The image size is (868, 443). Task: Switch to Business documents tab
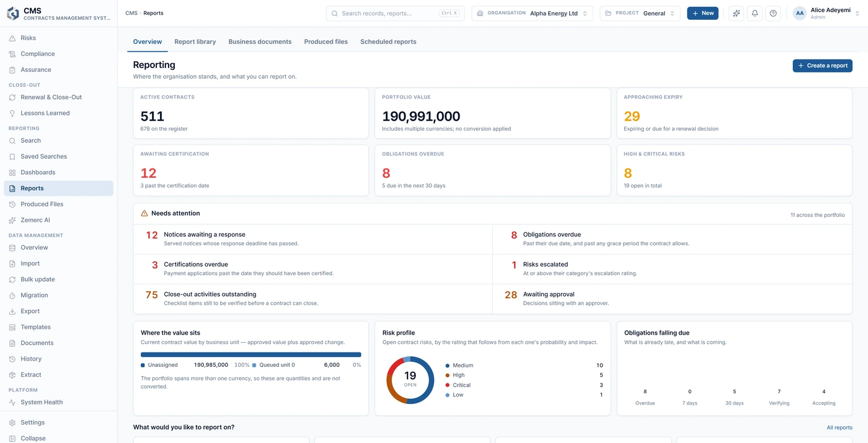pyautogui.click(x=260, y=42)
